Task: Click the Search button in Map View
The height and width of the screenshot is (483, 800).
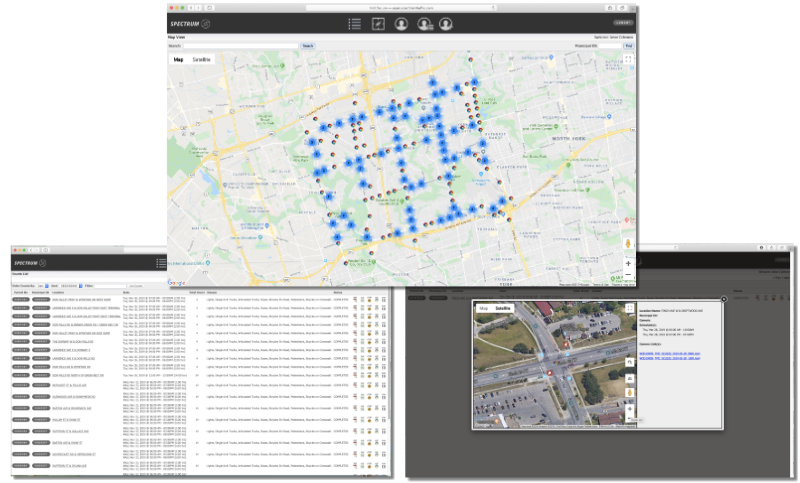Action: [x=308, y=46]
